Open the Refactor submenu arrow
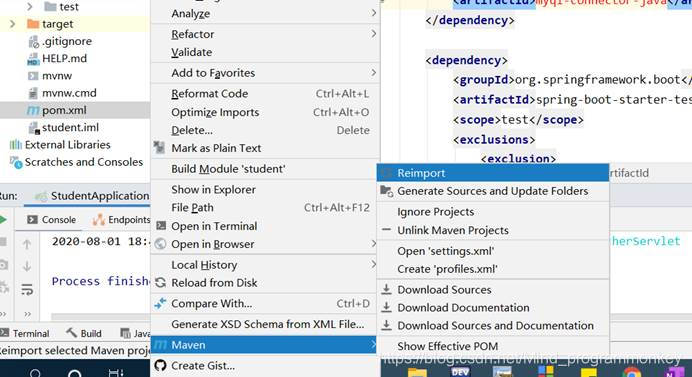Screen dimensions: 692x377 (373, 34)
